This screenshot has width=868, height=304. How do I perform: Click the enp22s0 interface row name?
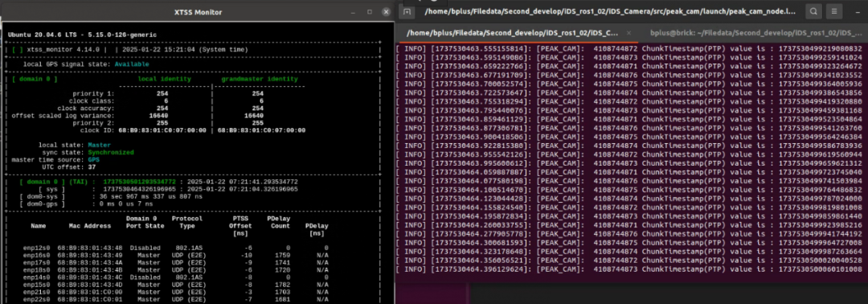click(x=36, y=299)
